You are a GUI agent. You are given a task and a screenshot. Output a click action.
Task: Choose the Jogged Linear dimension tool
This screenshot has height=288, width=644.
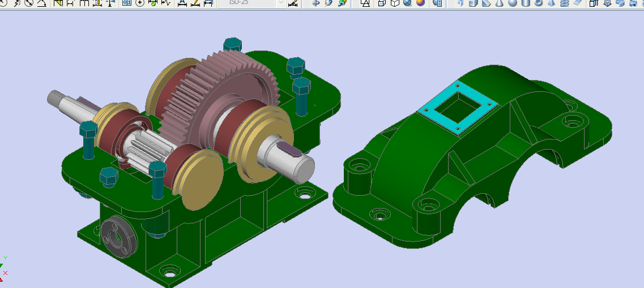166,2
